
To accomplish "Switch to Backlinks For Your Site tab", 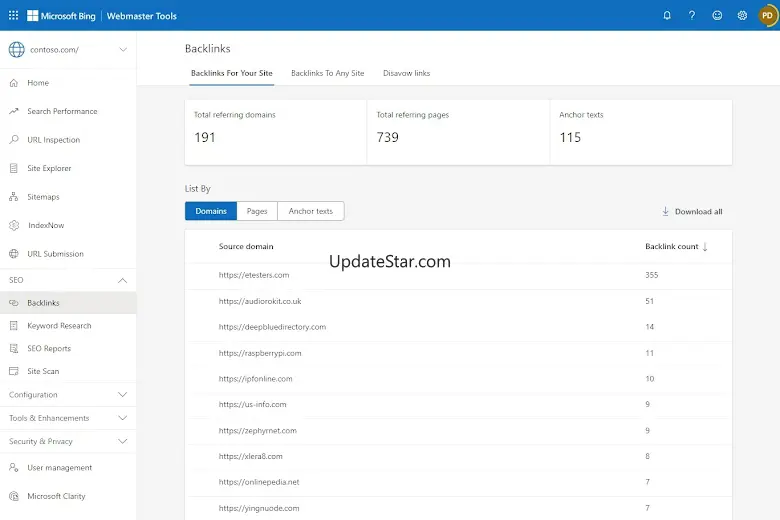I will pos(232,73).
